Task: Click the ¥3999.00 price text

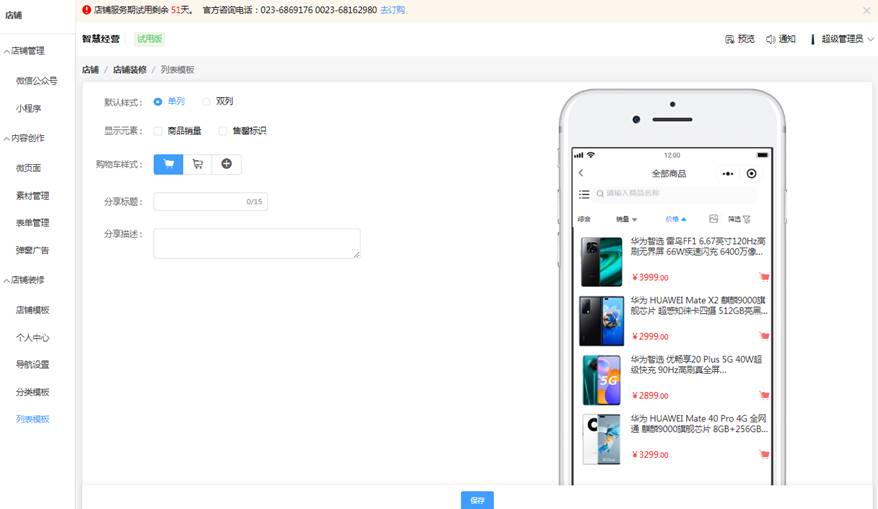Action: click(x=650, y=277)
